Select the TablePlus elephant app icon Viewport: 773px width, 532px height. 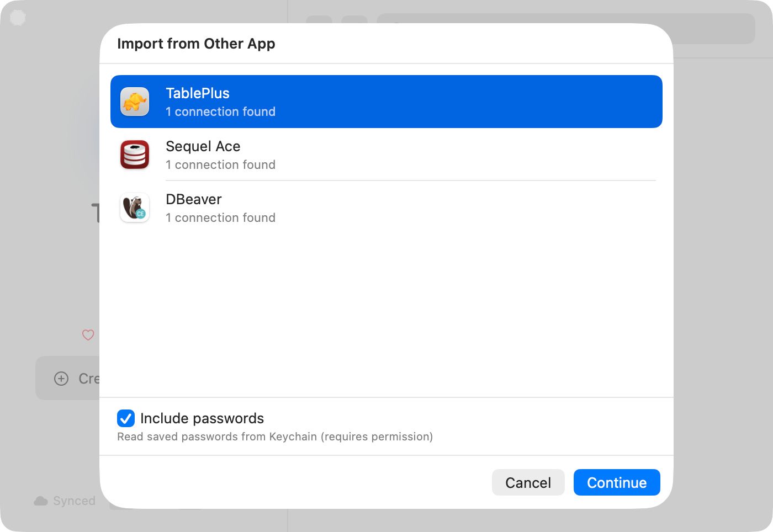135,102
